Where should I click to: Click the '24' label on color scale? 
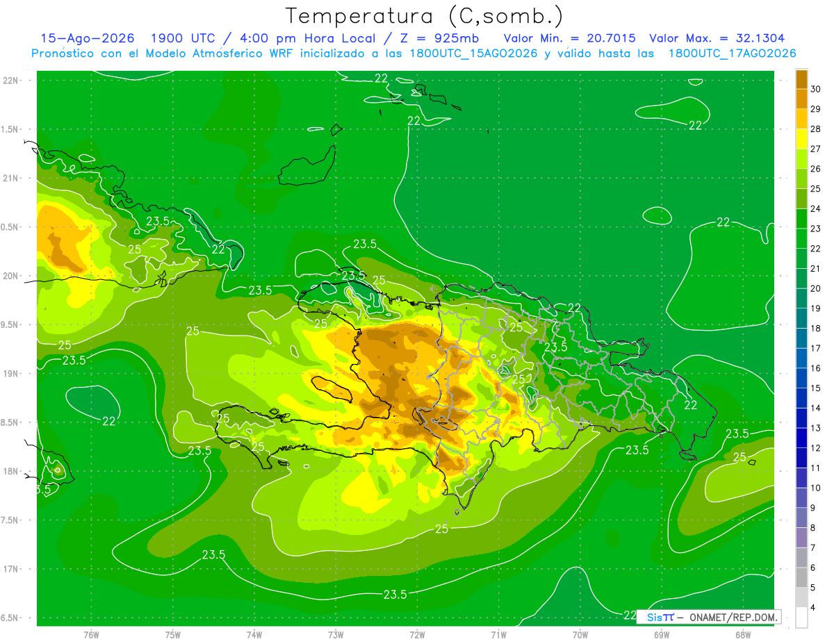click(x=815, y=208)
